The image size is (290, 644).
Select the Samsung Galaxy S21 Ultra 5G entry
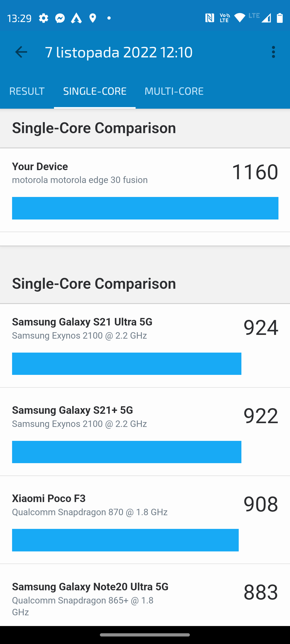145,346
